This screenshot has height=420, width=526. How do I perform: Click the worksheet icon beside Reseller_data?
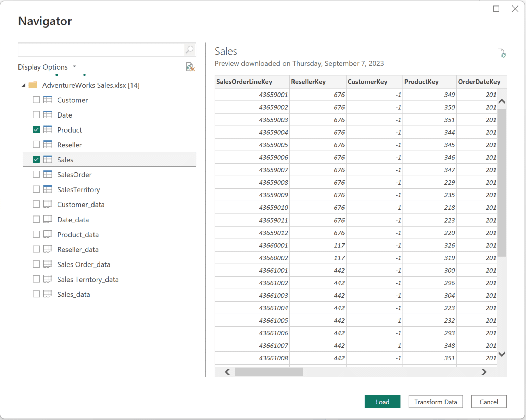pyautogui.click(x=47, y=249)
